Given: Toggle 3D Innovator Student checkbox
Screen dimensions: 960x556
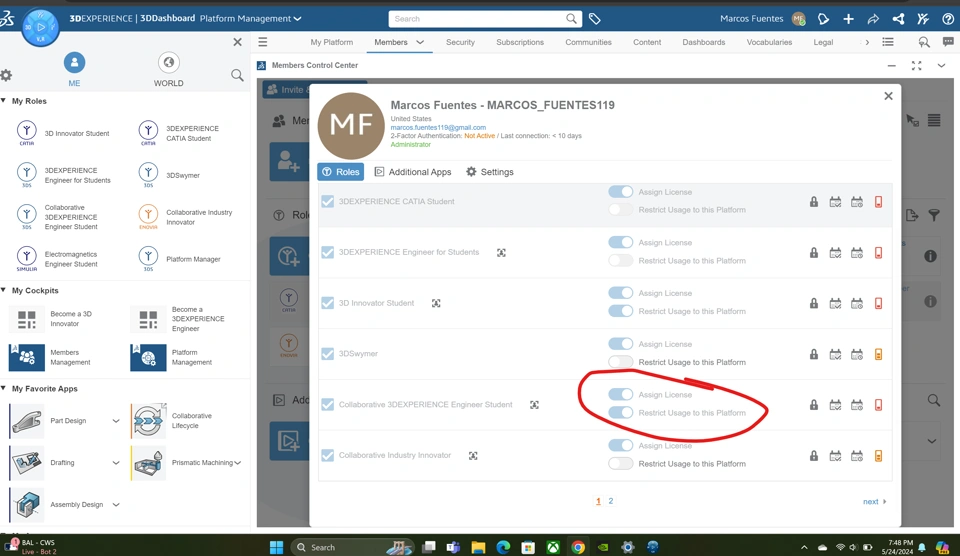Looking at the screenshot, I should [328, 303].
